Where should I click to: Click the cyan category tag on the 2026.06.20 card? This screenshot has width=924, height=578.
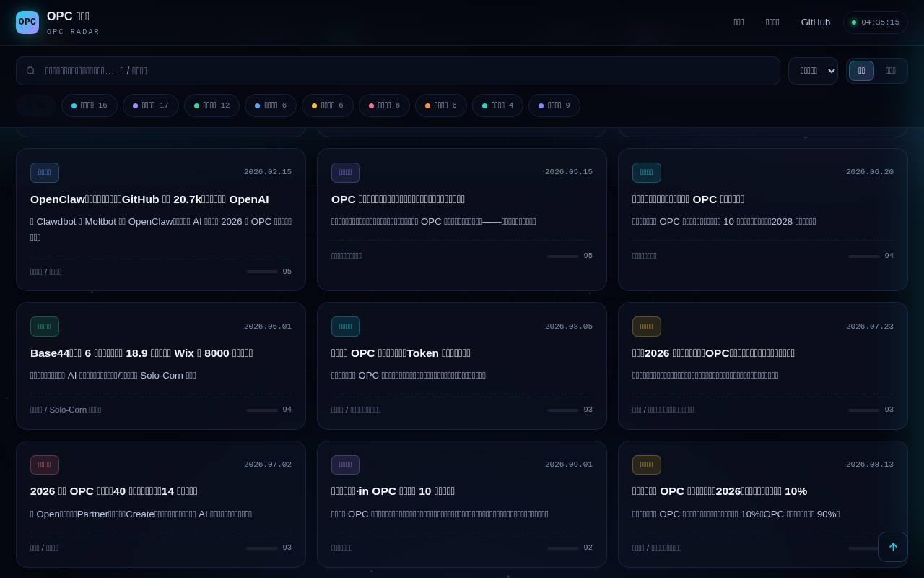647,173
